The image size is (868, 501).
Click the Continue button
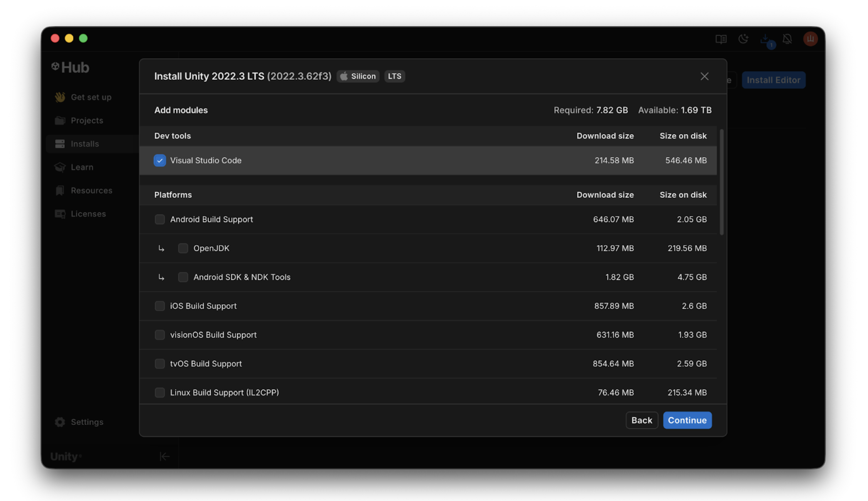pos(687,420)
